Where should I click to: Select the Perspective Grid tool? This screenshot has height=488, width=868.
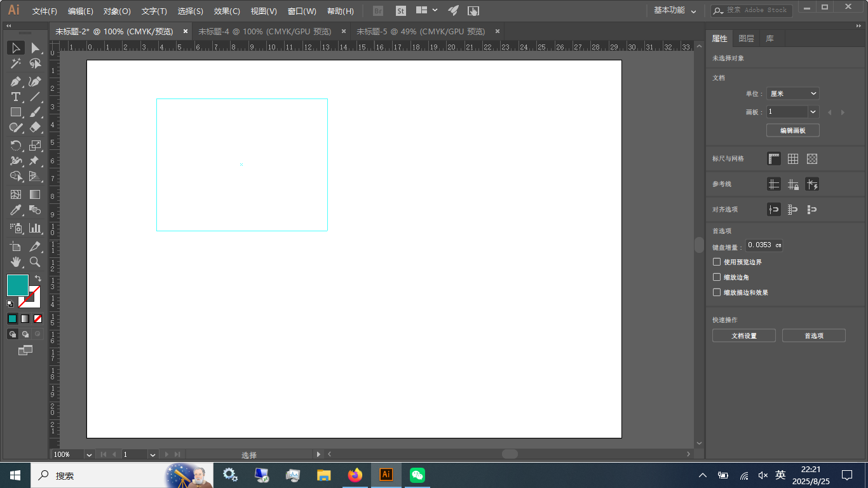(x=35, y=176)
